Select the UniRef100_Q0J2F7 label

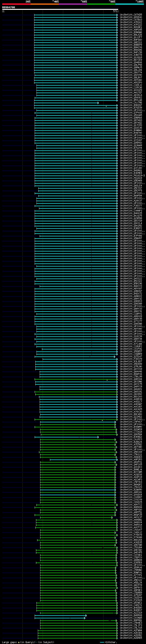(x=131, y=37)
